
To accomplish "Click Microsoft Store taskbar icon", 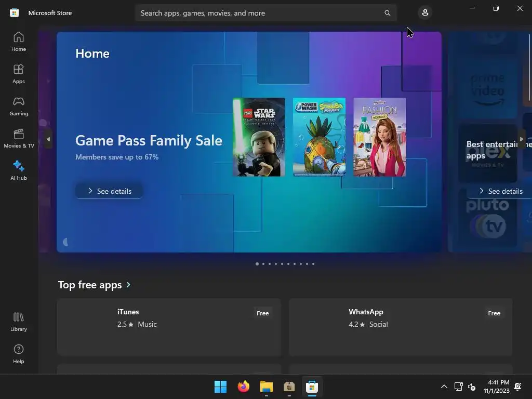I will 312,387.
